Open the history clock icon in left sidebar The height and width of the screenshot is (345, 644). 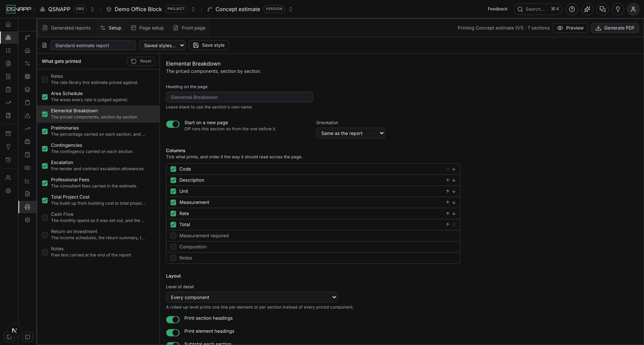[x=8, y=159]
